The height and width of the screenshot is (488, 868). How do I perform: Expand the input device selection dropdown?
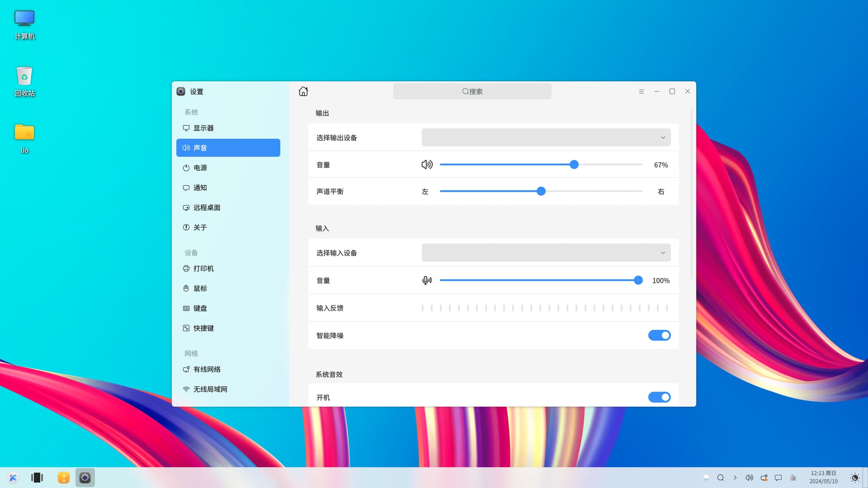click(x=546, y=253)
